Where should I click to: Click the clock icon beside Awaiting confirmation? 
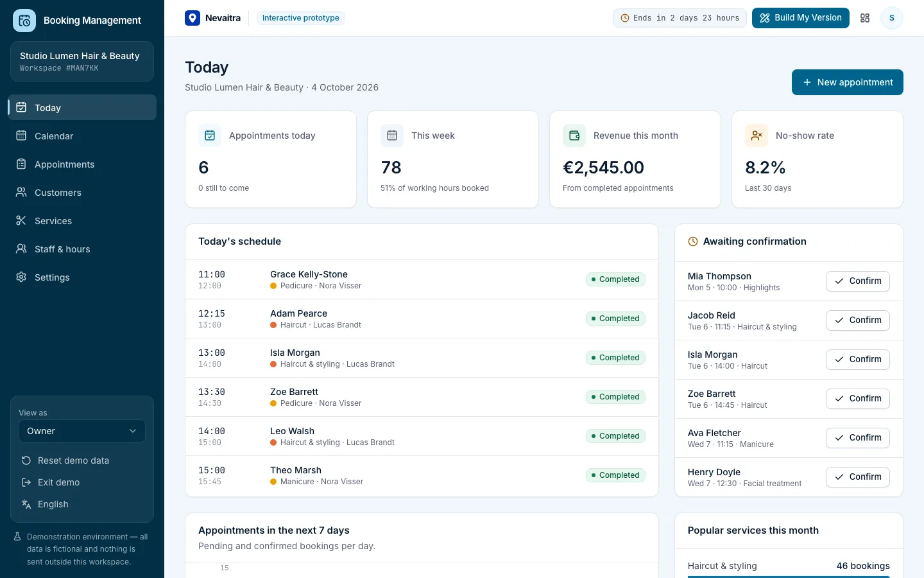pos(693,241)
